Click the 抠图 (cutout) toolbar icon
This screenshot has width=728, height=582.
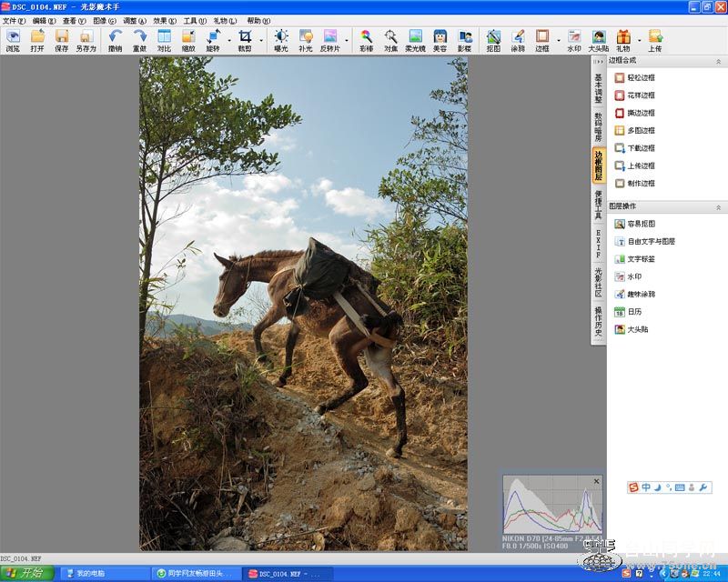(493, 40)
